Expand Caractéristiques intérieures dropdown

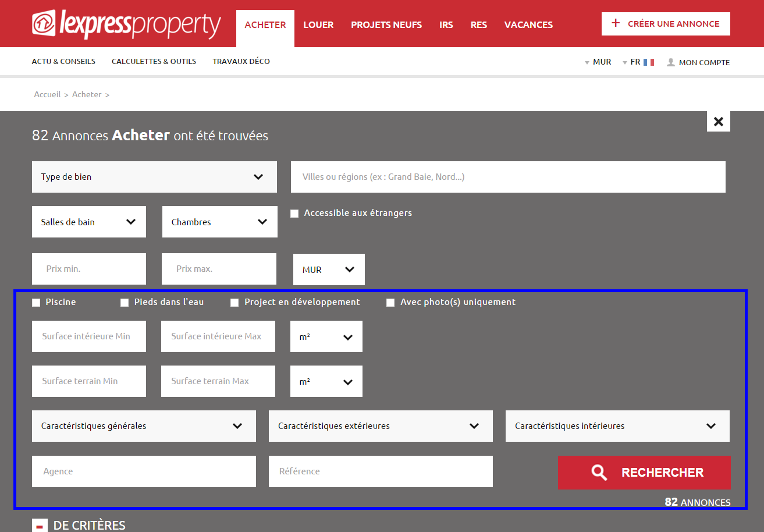(x=617, y=426)
